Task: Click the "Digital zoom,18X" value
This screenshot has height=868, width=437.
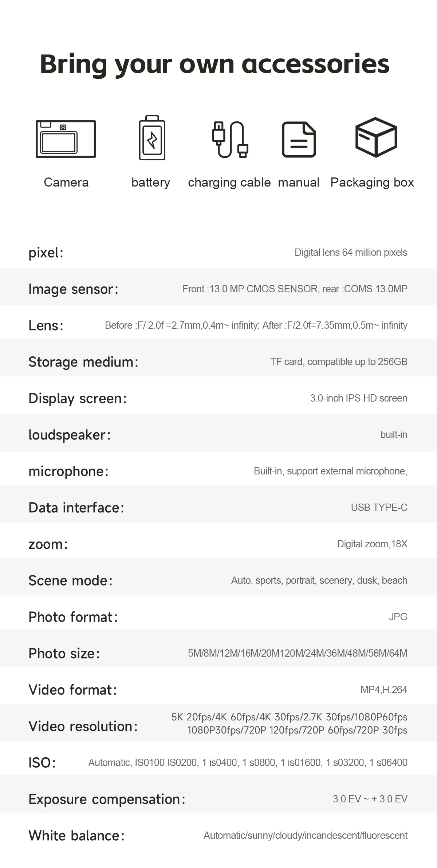Action: pos(372,544)
